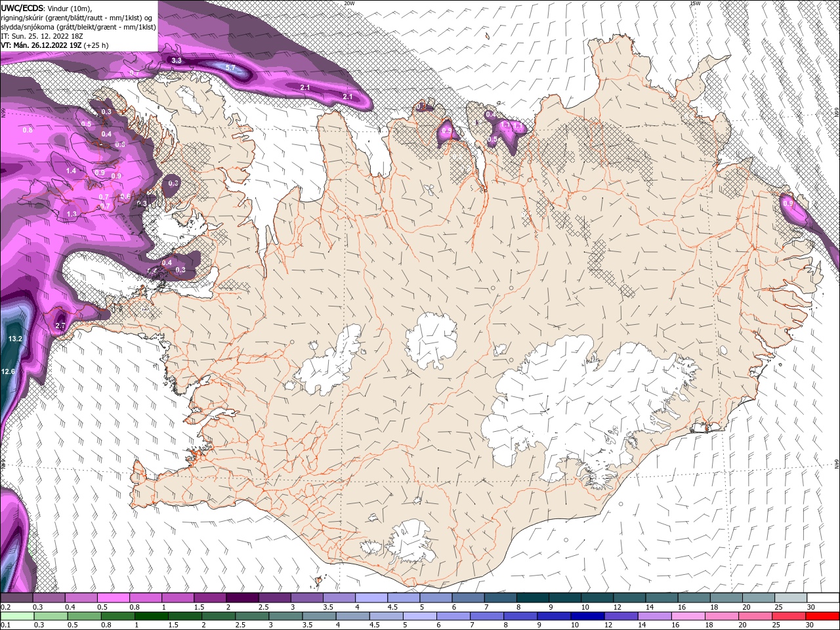The width and height of the screenshot is (840, 630).
Task: Click the 'slydda/snjókoma' legend description line
Action: (x=78, y=27)
